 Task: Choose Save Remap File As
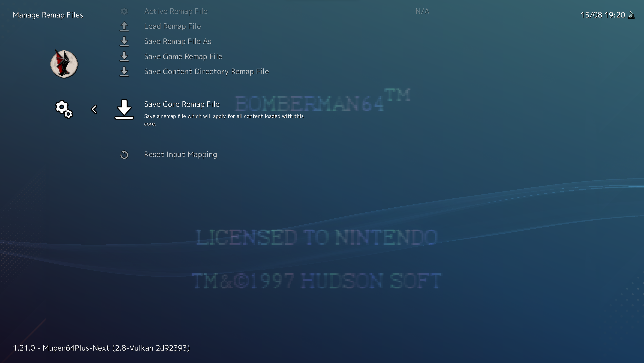177,42
